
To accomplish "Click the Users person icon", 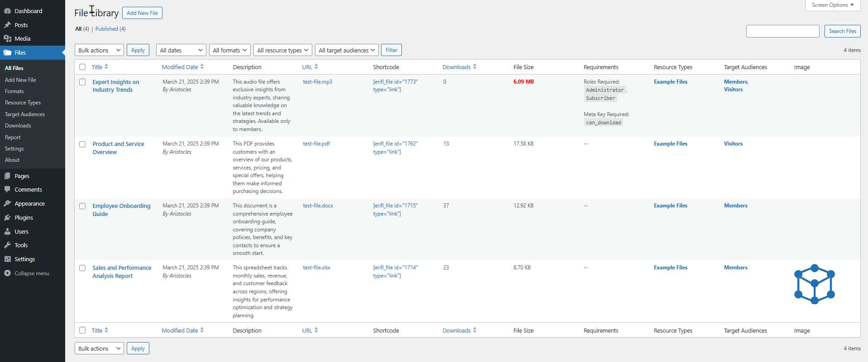I will [7, 231].
